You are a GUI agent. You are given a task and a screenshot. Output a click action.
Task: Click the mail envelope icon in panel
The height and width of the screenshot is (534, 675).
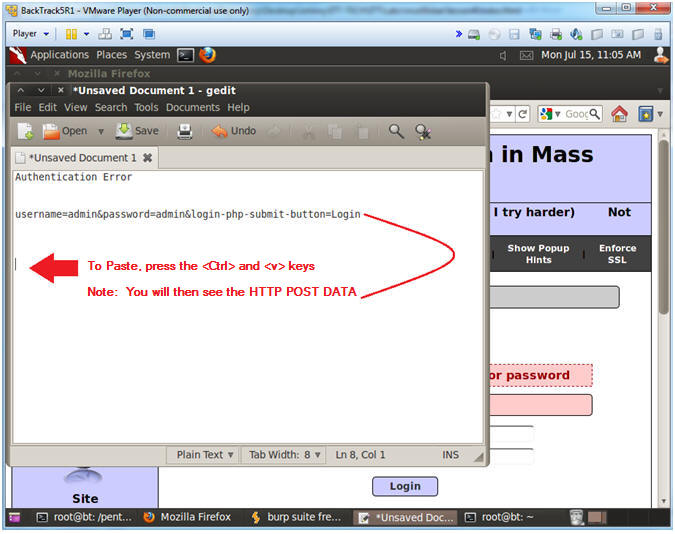click(526, 56)
